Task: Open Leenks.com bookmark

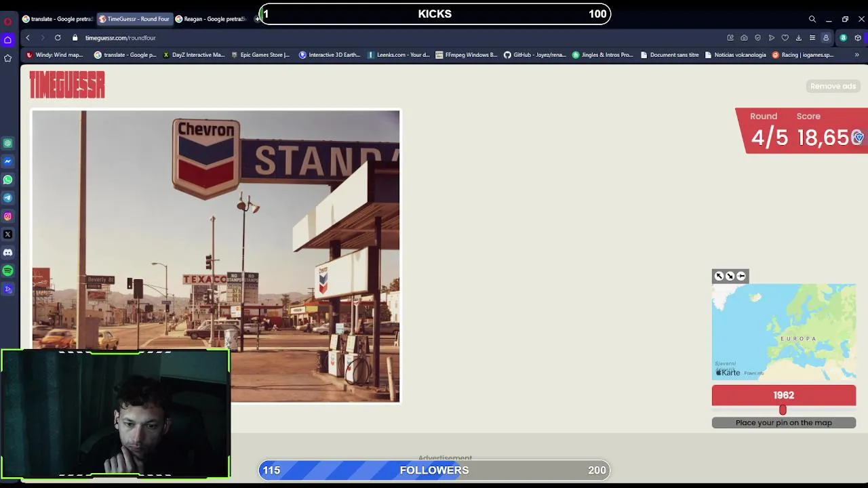Action: [399, 55]
